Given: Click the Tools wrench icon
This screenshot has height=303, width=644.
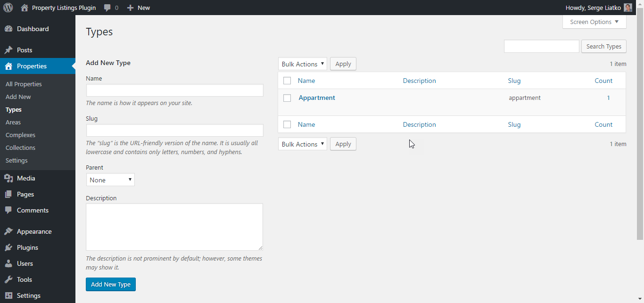Looking at the screenshot, I should 8,279.
